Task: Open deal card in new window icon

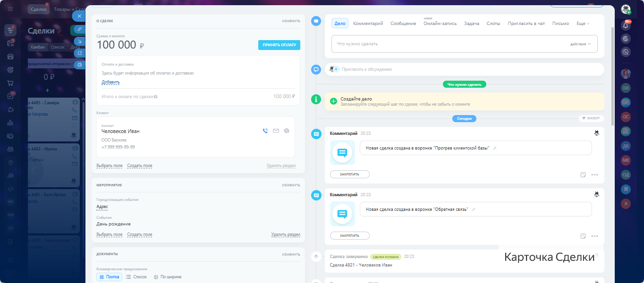Action: (x=79, y=53)
